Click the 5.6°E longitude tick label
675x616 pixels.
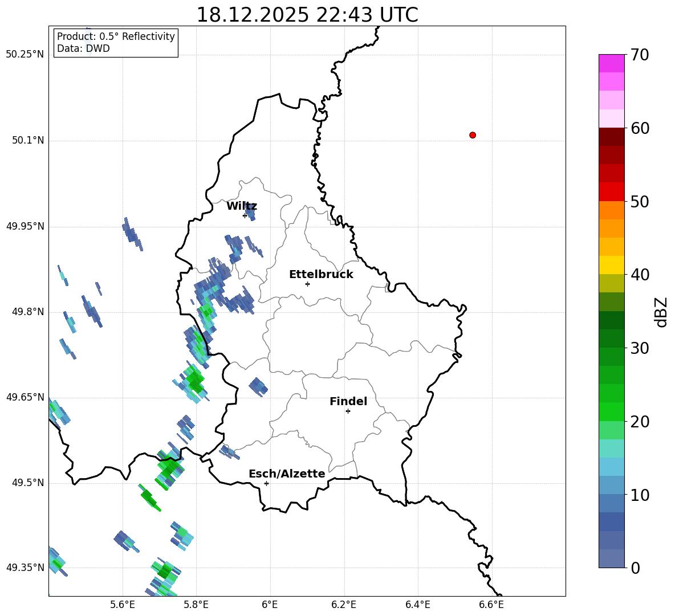(x=123, y=605)
